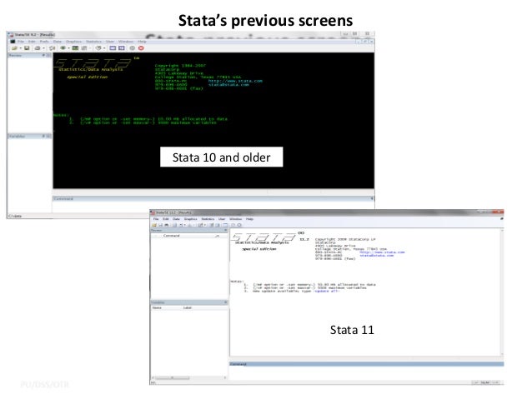Open Statistics menu in Stata 11 window
The image size is (532, 399).
[208, 219]
